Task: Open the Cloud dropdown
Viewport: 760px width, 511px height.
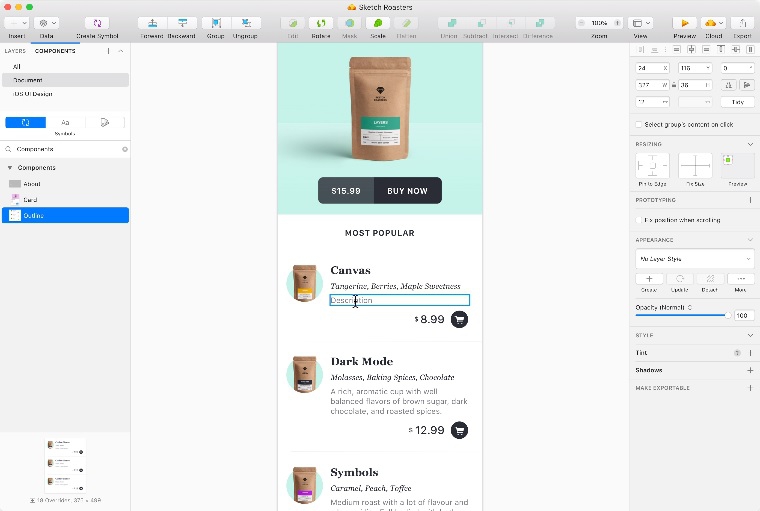Action: pos(713,23)
